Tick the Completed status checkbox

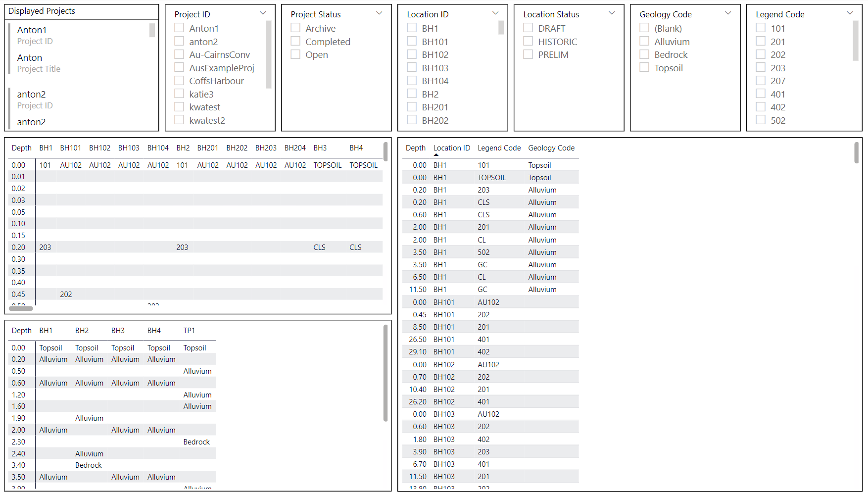[295, 42]
